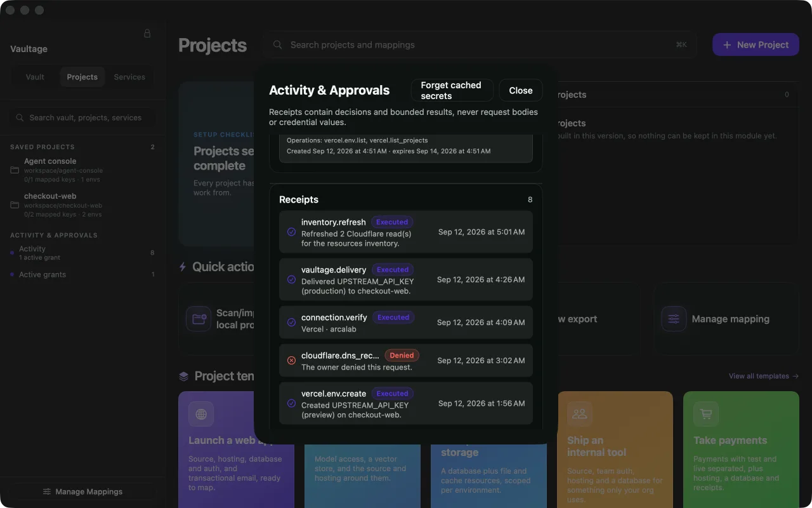
Task: Open Manage Mappings at the sidebar bottom
Action: click(x=82, y=491)
